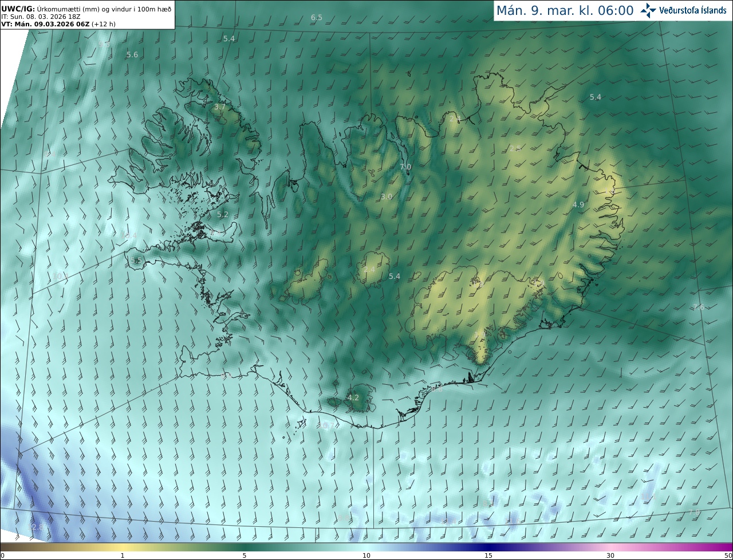Click the 5.2 value near Breiðafjörður
This screenshot has height=560, width=733.
[x=223, y=215]
